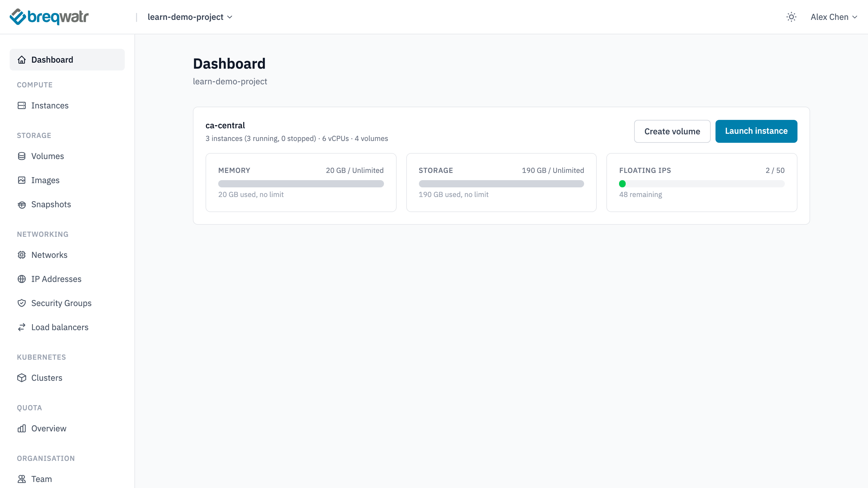Click the '20 GB / Unlimited' memory value
The width and height of the screenshot is (868, 488).
pyautogui.click(x=354, y=170)
